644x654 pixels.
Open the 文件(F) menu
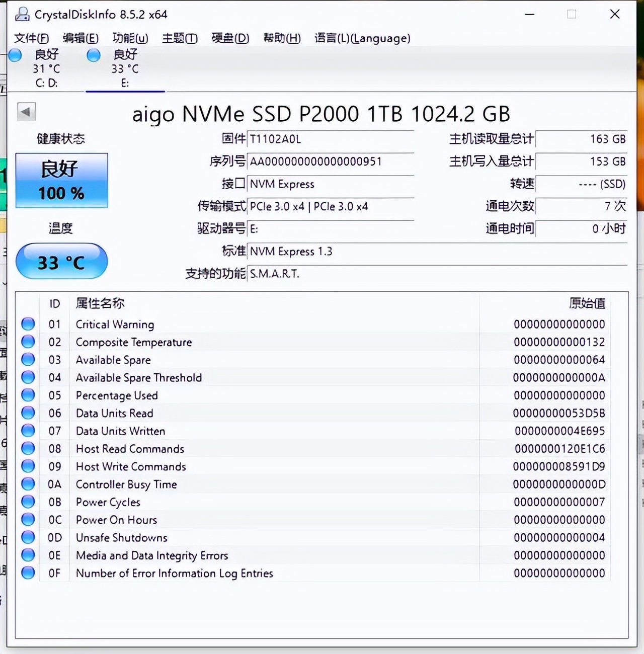(31, 38)
